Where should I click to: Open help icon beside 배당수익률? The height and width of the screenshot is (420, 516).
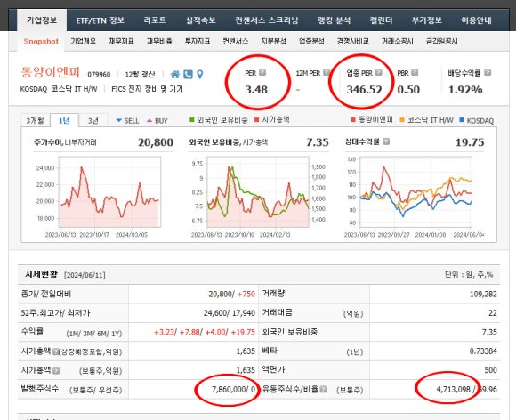(488, 72)
